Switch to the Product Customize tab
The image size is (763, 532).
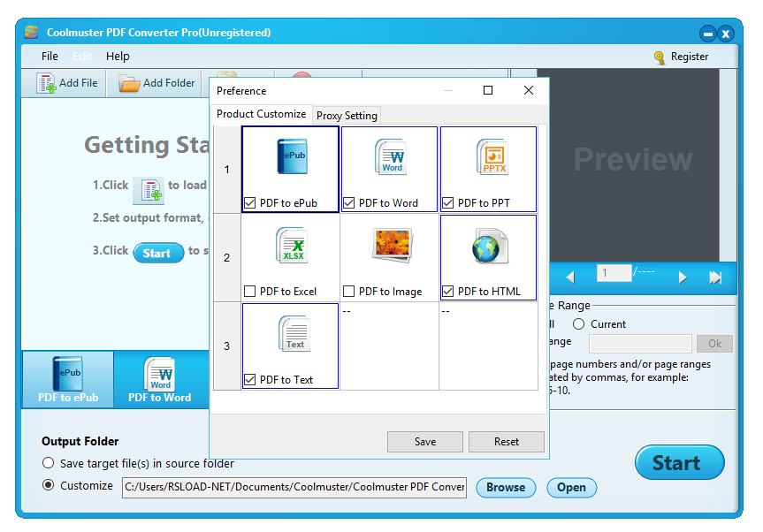coord(262,114)
